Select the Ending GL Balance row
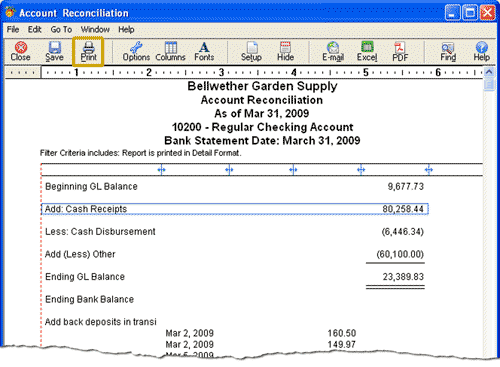Screen dimensions: 500x367 [235, 277]
